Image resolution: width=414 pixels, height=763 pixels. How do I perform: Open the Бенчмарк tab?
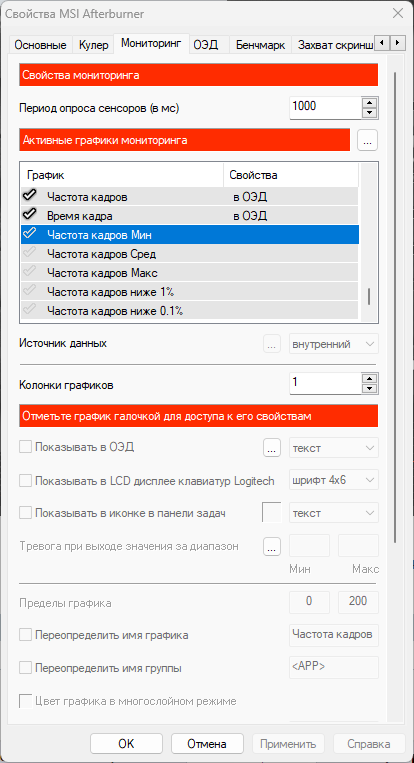point(260,46)
